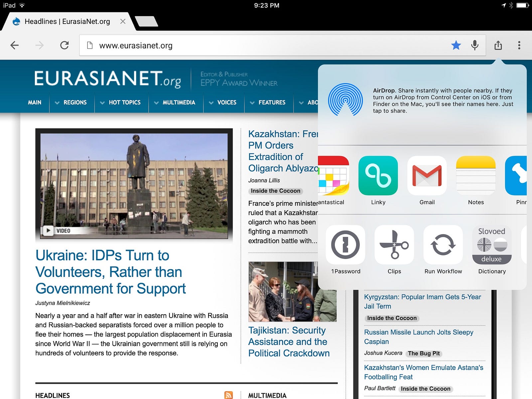Tap the MULTIMEDIA section heading at bottom

[267, 395]
